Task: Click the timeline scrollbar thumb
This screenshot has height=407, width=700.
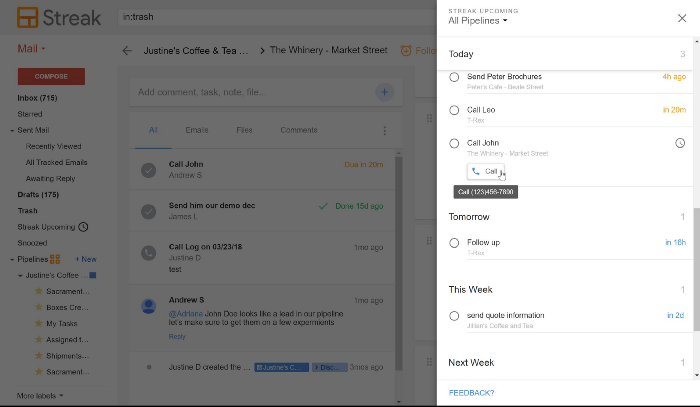Action: coord(399,263)
